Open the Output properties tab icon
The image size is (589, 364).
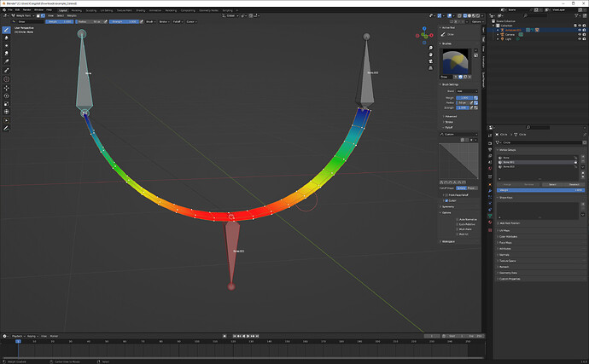[x=490, y=149]
